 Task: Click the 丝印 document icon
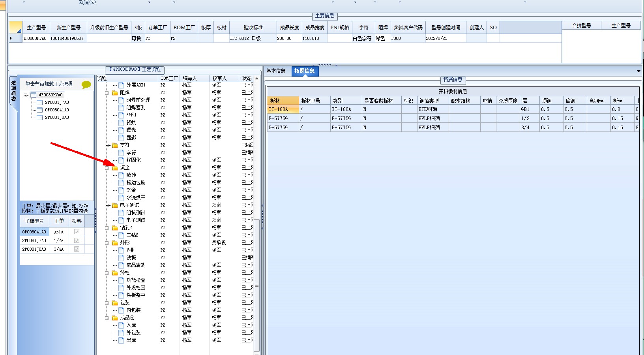pyautogui.click(x=121, y=115)
